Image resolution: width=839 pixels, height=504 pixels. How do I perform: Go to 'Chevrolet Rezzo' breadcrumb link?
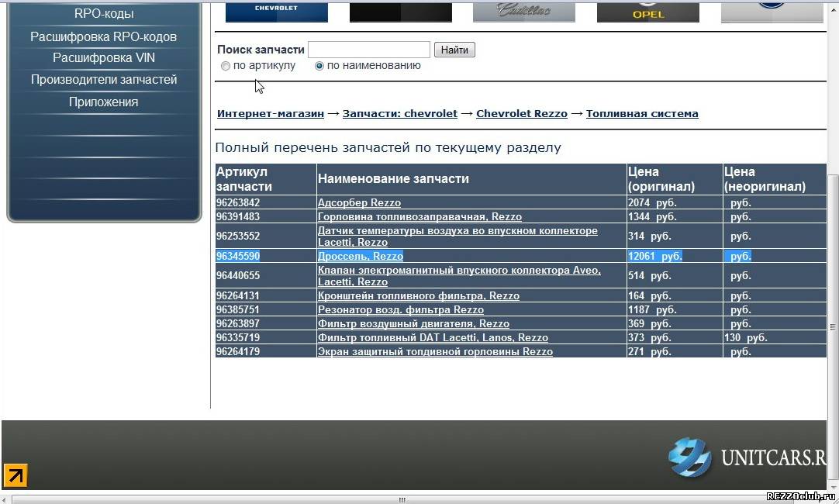522,113
